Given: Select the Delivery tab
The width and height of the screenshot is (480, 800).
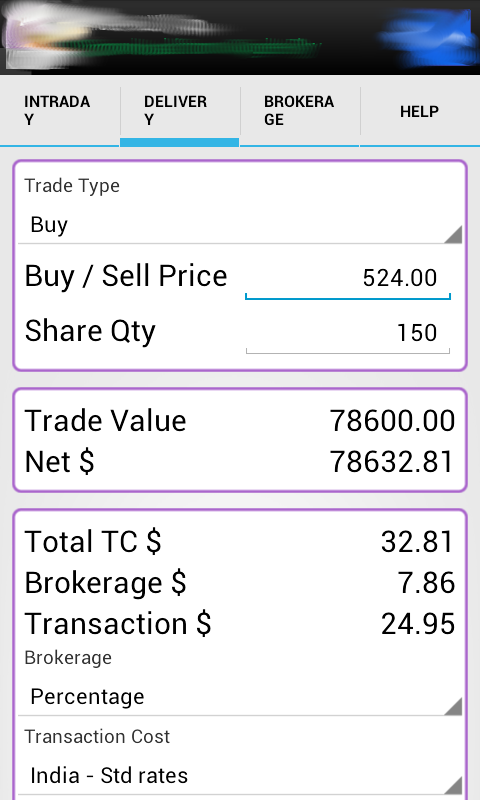Looking at the screenshot, I should click(x=180, y=111).
